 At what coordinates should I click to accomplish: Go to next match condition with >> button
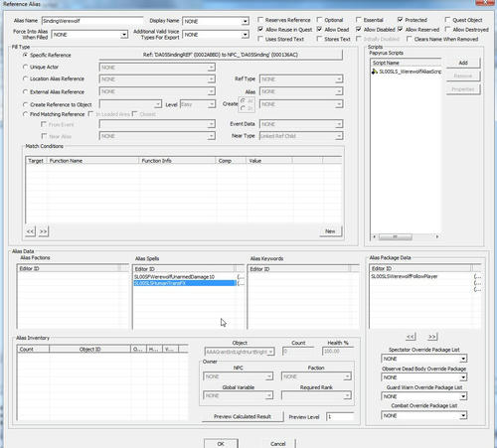click(44, 231)
